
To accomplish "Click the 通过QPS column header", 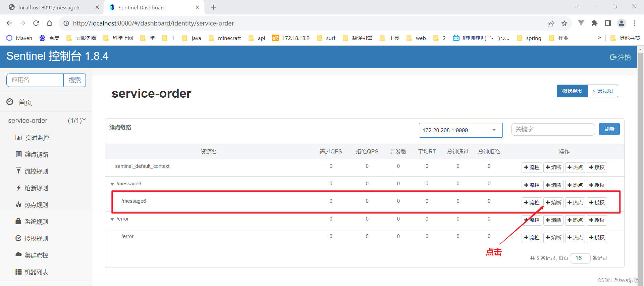I will (x=331, y=152).
